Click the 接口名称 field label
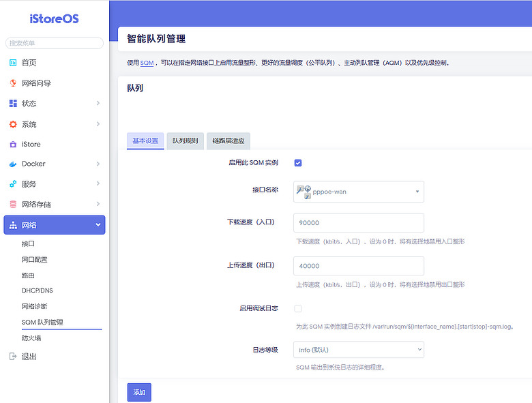This screenshot has height=403, width=532. pyautogui.click(x=265, y=190)
